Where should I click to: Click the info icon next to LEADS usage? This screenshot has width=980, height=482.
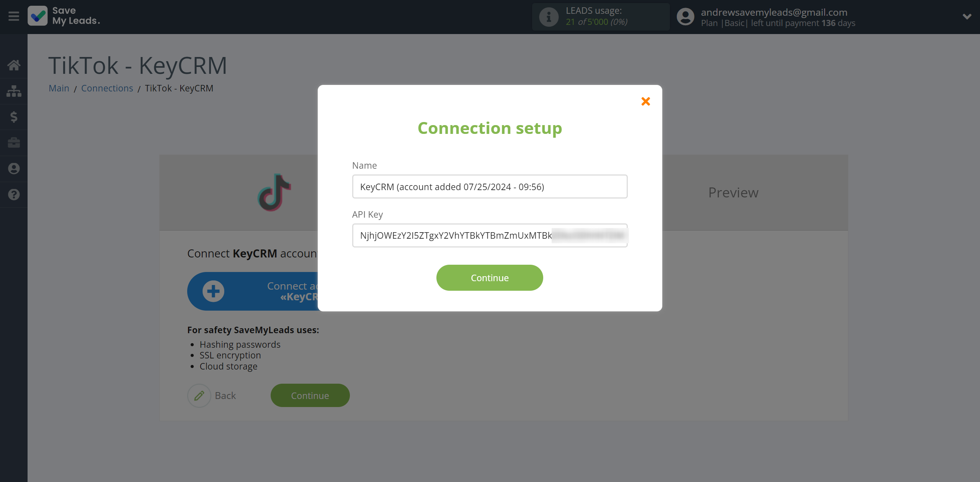point(548,16)
